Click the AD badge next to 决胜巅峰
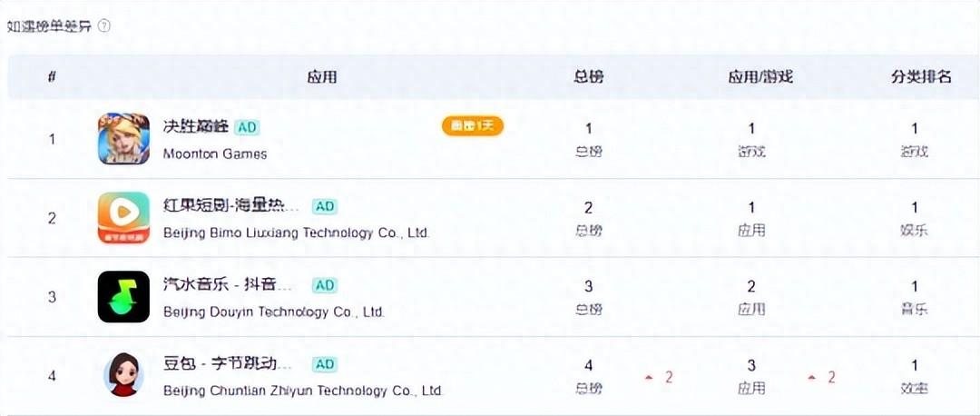The width and height of the screenshot is (980, 416). (x=247, y=127)
